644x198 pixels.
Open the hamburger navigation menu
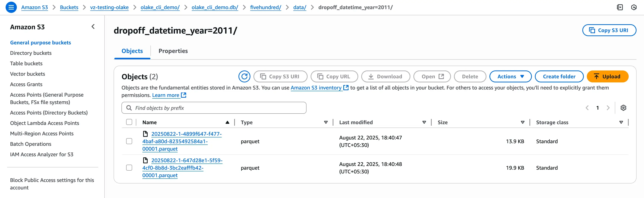pyautogui.click(x=11, y=7)
